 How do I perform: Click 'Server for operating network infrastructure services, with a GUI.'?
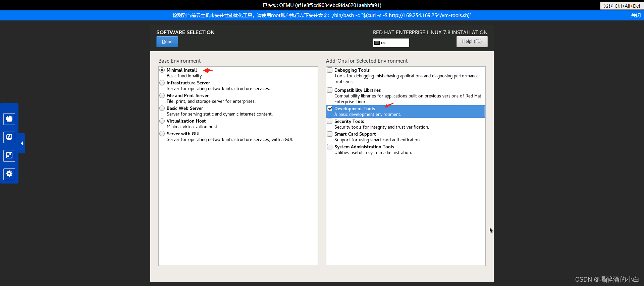pos(230,140)
